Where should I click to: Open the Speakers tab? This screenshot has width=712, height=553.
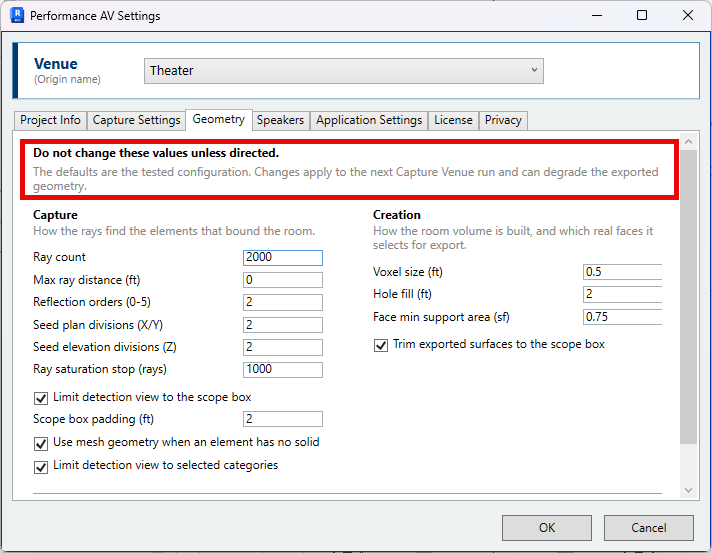tap(280, 120)
